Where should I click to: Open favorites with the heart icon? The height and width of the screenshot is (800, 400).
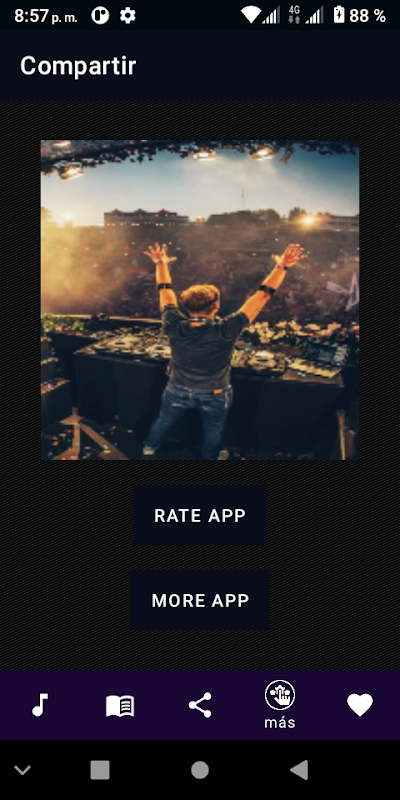[x=360, y=705]
